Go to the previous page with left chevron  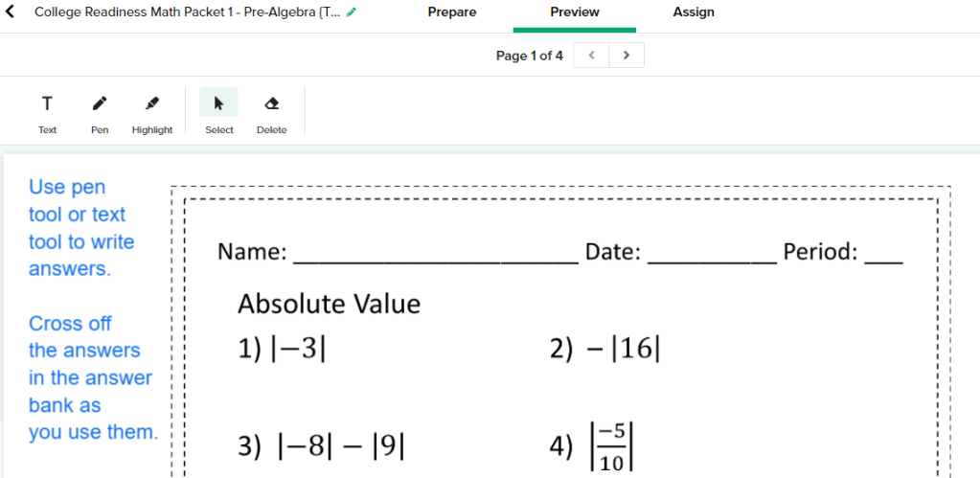click(x=591, y=56)
